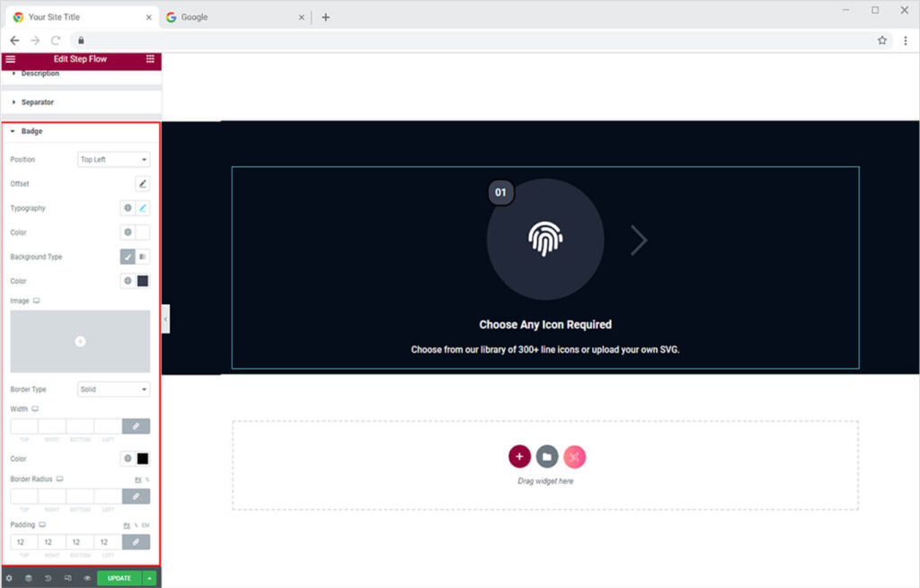Viewport: 920px width, 588px height.
Task: Open the Navigator layers icon
Action: coord(28,578)
